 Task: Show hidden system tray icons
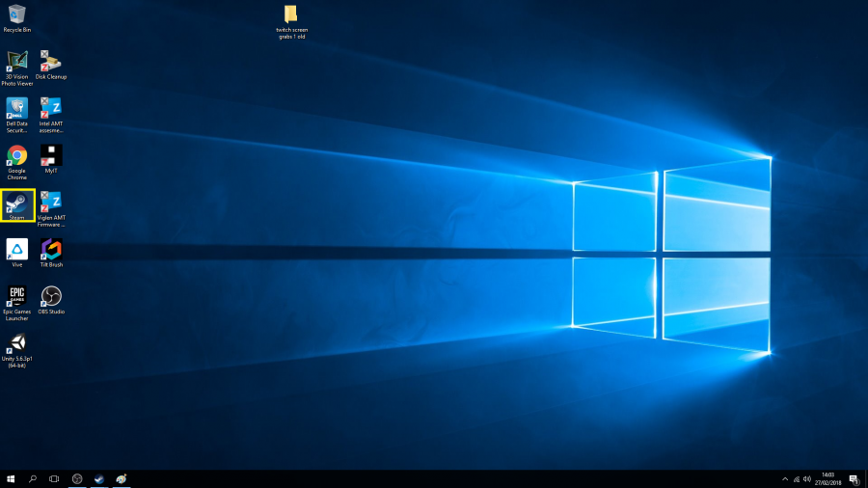[785, 479]
